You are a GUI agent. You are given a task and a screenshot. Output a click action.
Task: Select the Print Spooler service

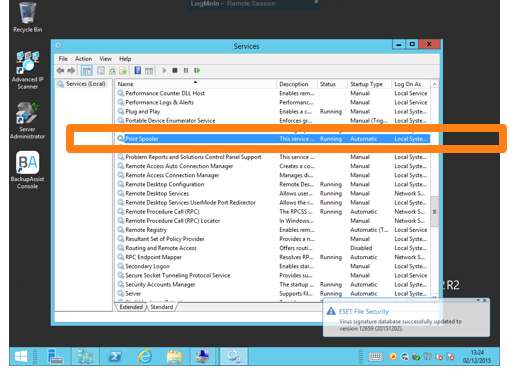(273, 139)
